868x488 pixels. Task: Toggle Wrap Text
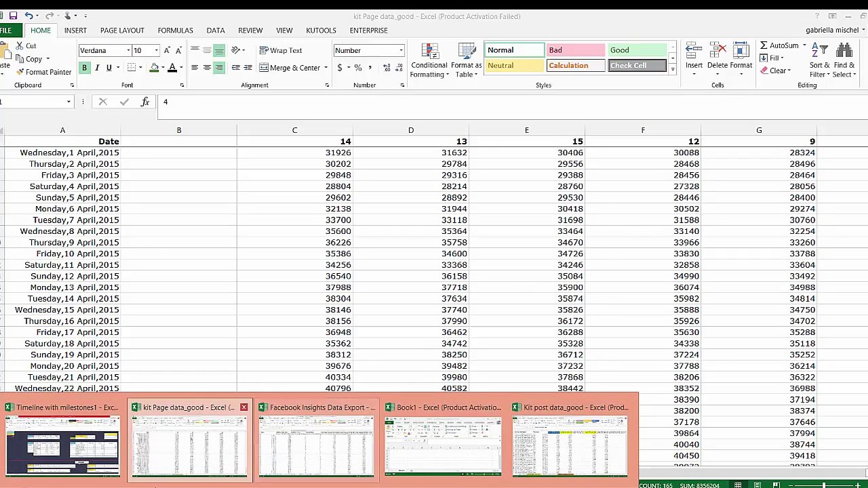click(281, 51)
